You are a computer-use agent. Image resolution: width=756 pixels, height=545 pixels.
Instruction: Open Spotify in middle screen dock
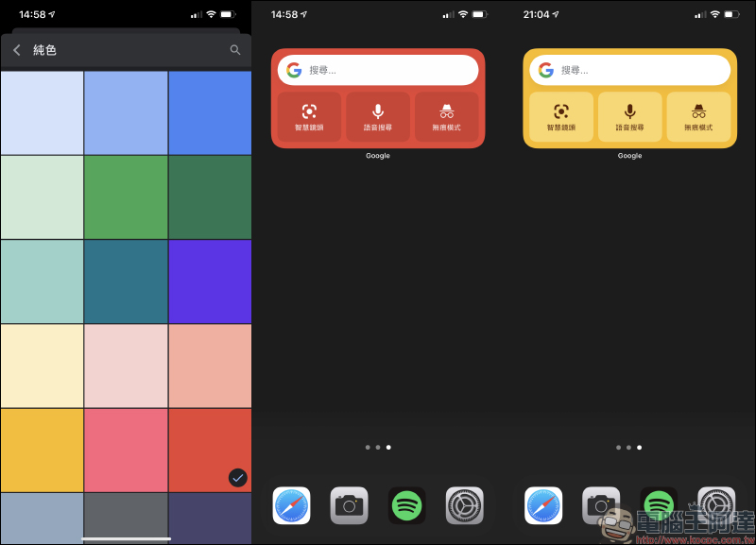[x=407, y=505]
